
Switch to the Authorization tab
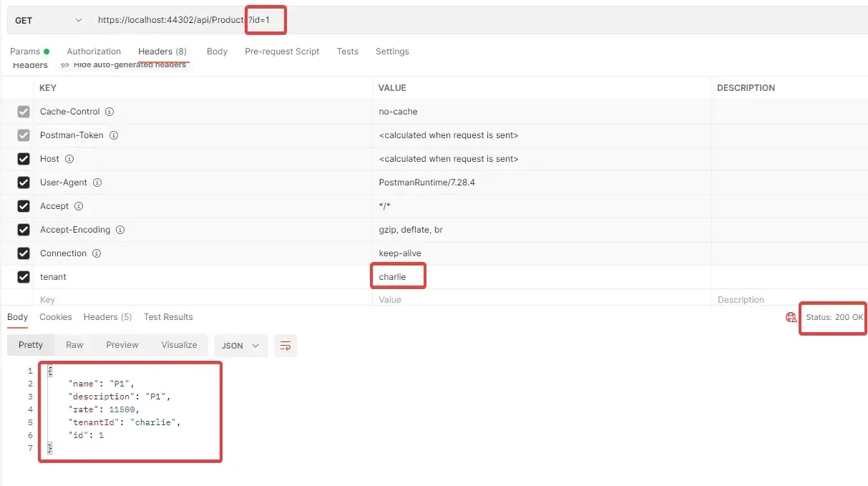pyautogui.click(x=94, y=51)
